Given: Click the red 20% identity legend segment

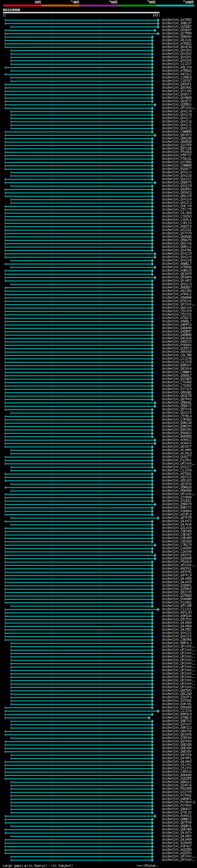Looking at the screenshot, I should [x=22, y=6].
